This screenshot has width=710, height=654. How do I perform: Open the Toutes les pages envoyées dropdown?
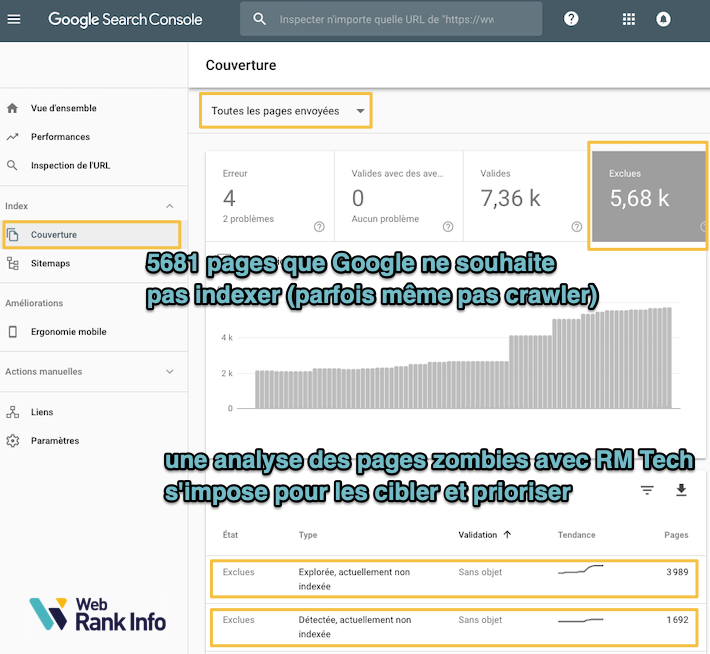point(286,111)
